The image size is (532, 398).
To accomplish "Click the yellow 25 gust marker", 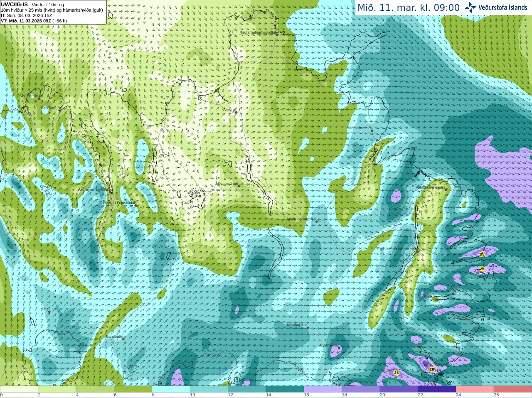I will (x=482, y=254).
